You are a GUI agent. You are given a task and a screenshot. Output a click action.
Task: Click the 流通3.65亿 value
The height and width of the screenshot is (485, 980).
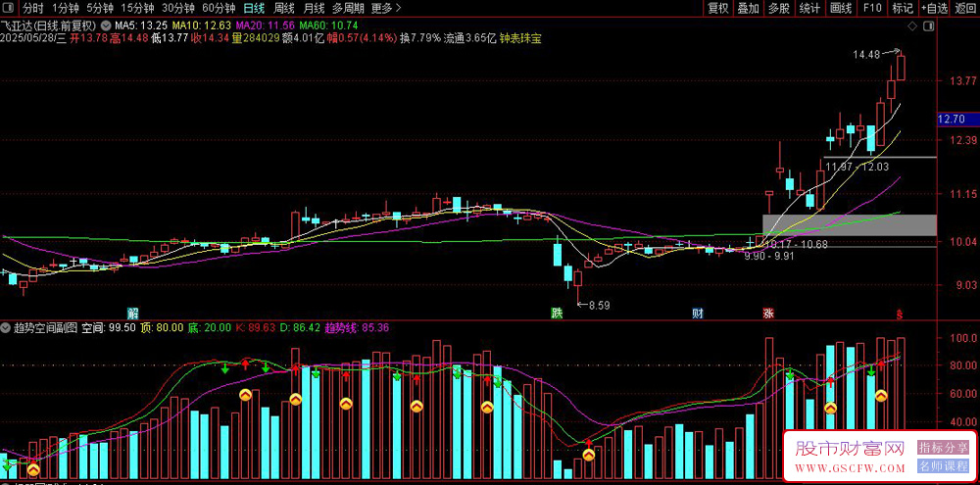pos(469,38)
